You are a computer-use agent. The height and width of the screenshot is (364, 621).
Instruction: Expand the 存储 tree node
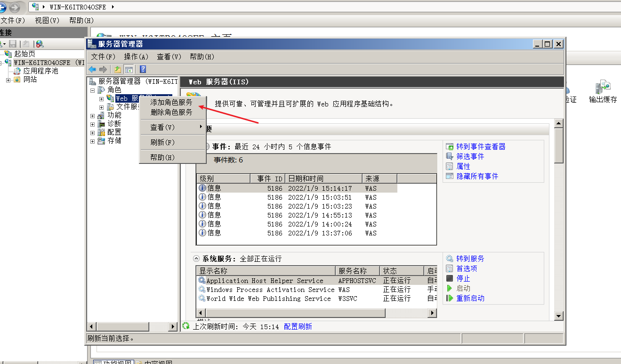click(x=92, y=141)
